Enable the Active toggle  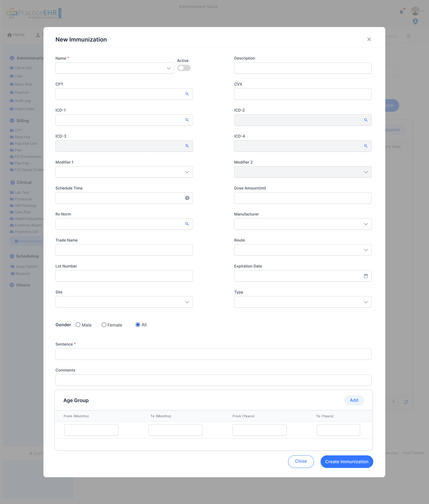click(x=184, y=68)
